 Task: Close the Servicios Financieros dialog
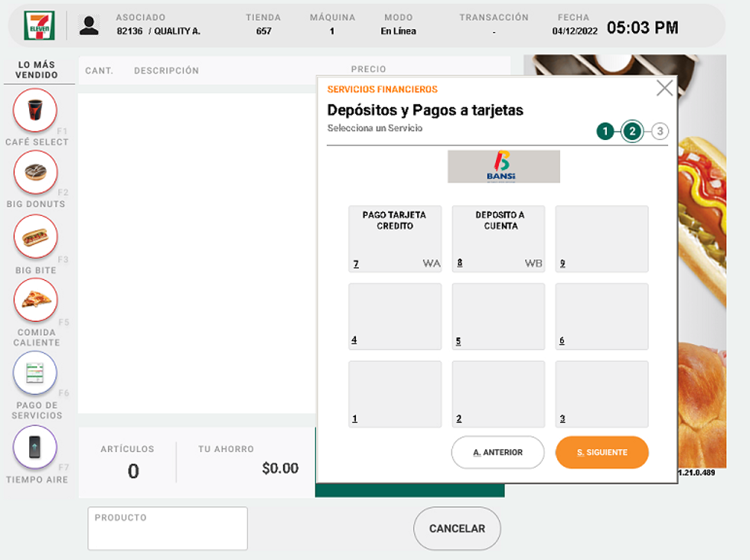664,88
